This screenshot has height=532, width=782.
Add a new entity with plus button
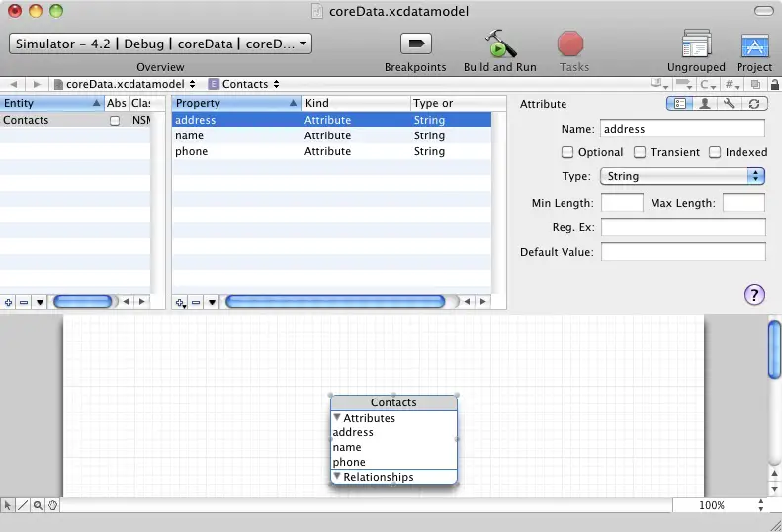(x=9, y=302)
